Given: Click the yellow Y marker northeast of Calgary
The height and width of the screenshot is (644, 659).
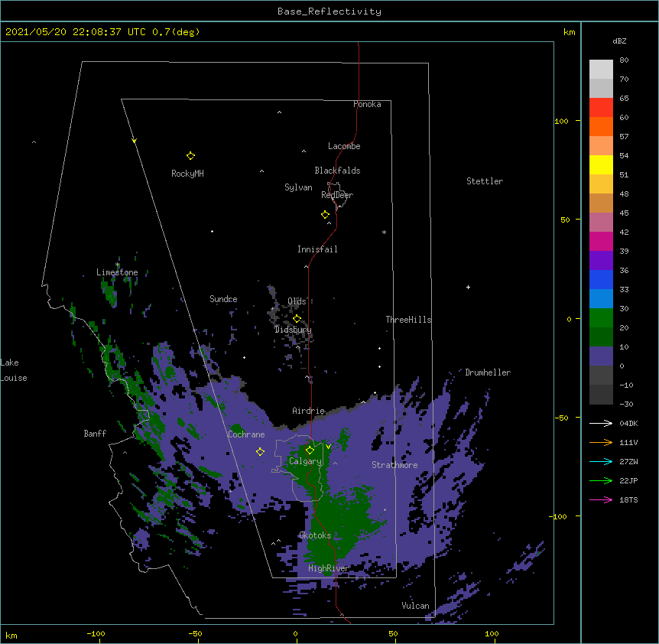Looking at the screenshot, I should [328, 446].
